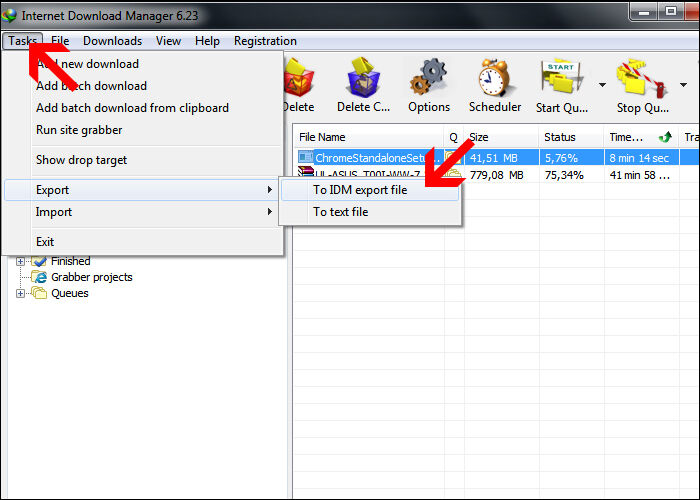Screen dimensions: 700x500
Task: Click the ChromeStandaloneSetup file type icon
Action: pos(306,157)
